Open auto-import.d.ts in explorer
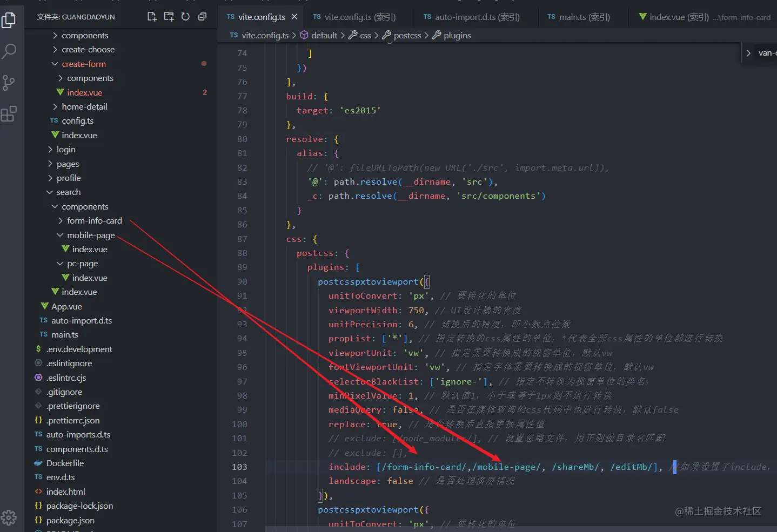This screenshot has width=777, height=532. 82,321
